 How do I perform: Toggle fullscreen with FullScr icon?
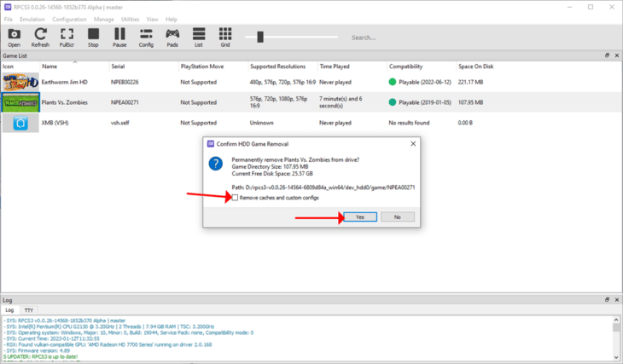(x=67, y=38)
